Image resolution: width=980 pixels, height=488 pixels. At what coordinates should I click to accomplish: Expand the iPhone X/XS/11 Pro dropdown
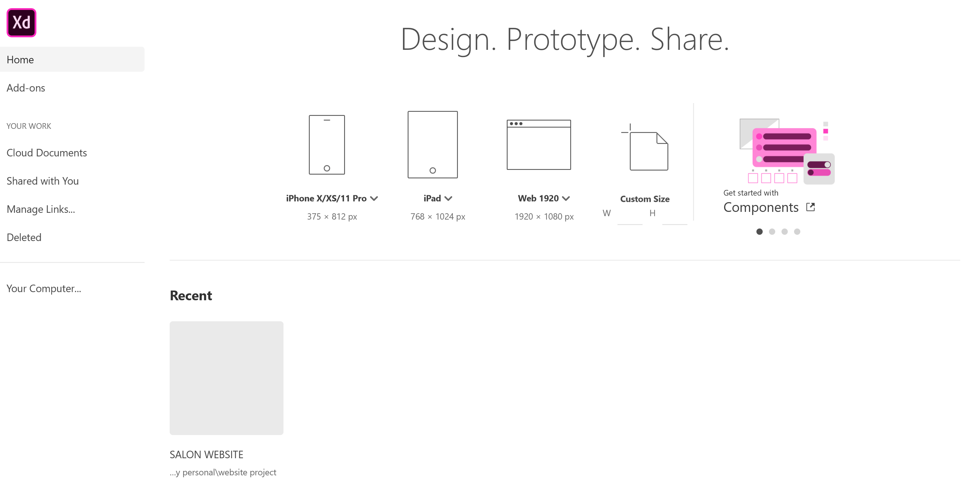click(x=375, y=199)
